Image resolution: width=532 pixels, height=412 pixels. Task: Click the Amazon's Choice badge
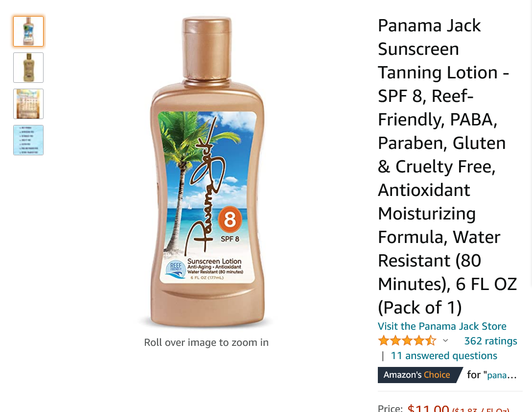pyautogui.click(x=420, y=375)
